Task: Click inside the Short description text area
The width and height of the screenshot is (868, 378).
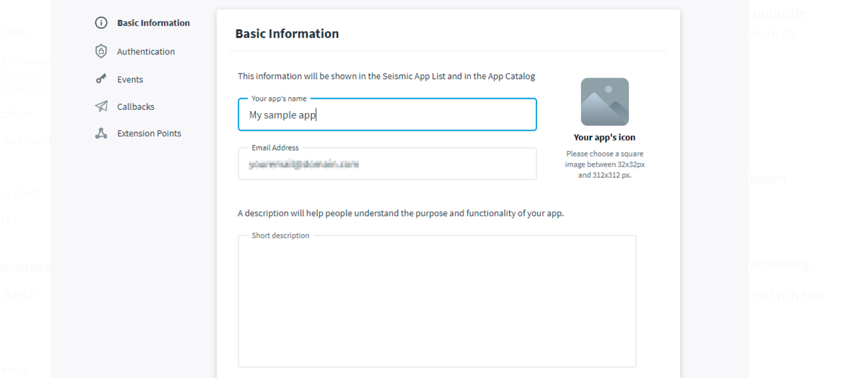Action: (x=437, y=302)
